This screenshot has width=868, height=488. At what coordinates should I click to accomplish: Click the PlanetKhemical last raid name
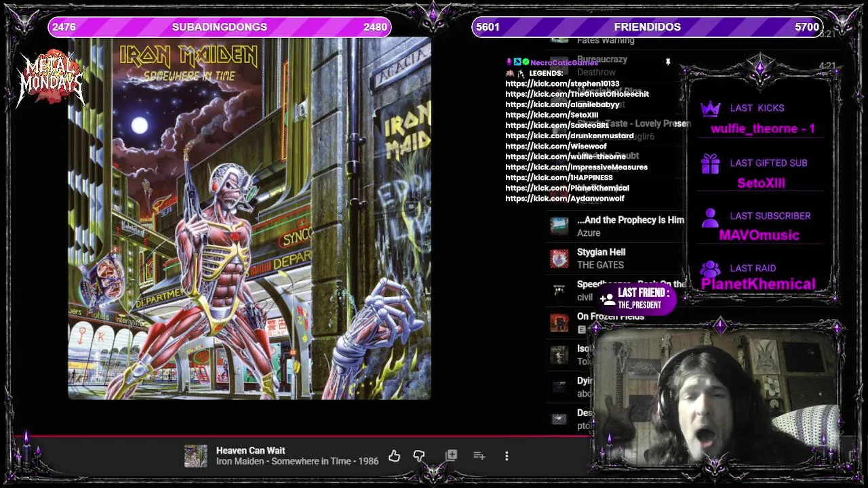pyautogui.click(x=758, y=284)
